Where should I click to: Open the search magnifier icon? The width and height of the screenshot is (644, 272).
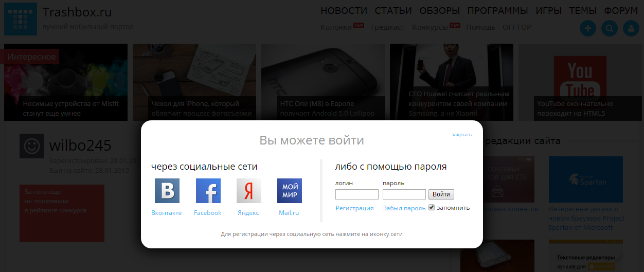610,28
